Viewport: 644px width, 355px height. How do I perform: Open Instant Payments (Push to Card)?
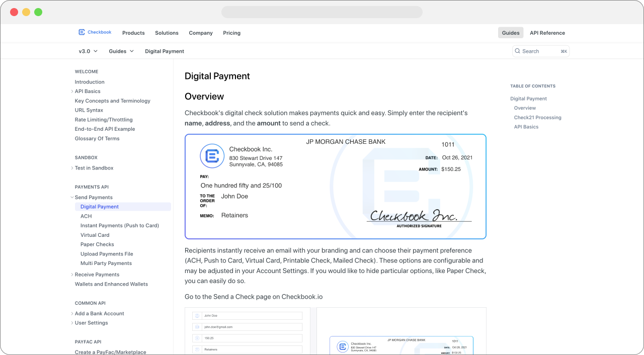(x=120, y=226)
